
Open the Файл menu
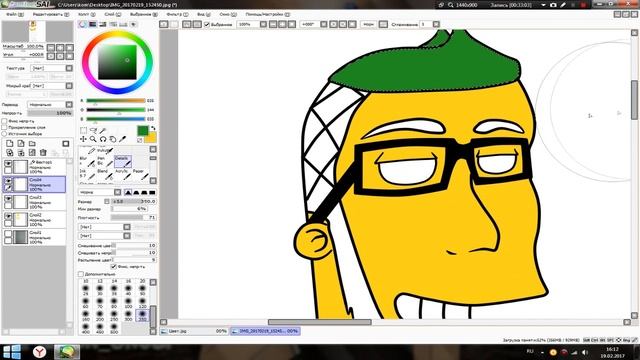tap(14, 14)
